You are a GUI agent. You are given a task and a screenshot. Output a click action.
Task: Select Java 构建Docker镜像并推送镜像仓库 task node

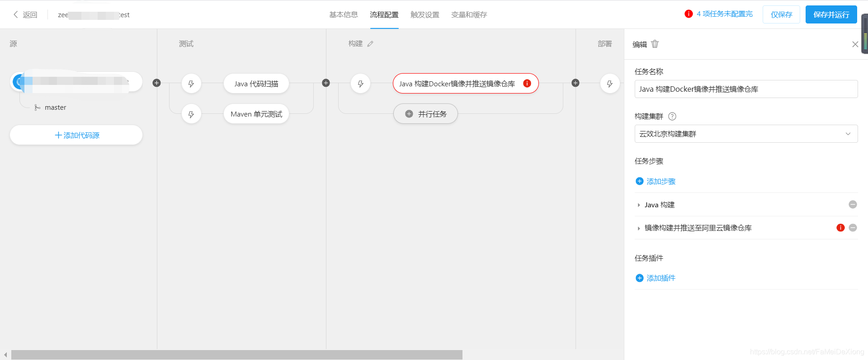466,84
